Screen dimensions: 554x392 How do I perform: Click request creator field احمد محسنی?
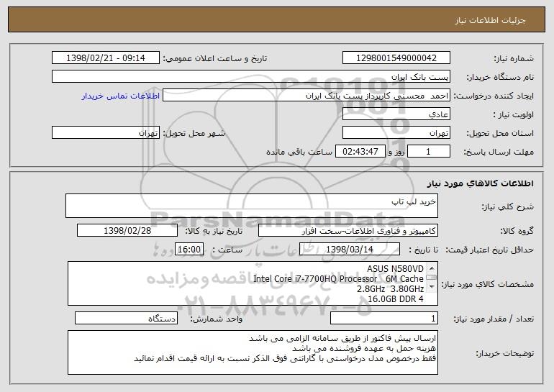[306, 96]
